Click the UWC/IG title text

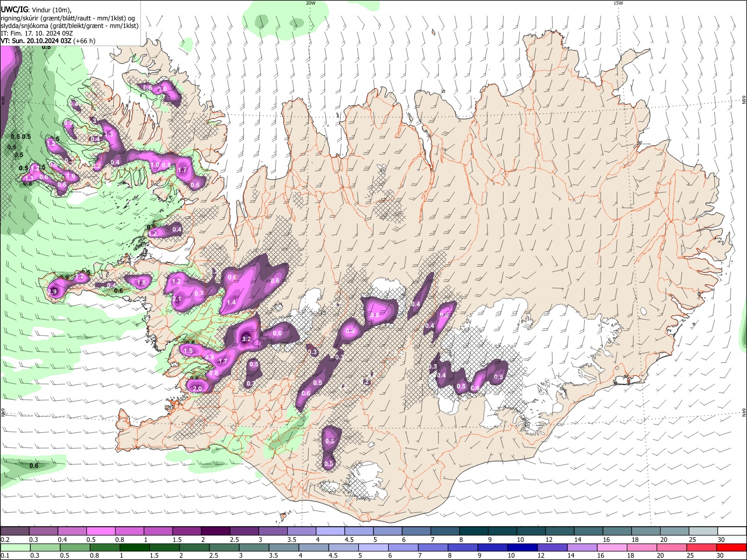[14, 9]
